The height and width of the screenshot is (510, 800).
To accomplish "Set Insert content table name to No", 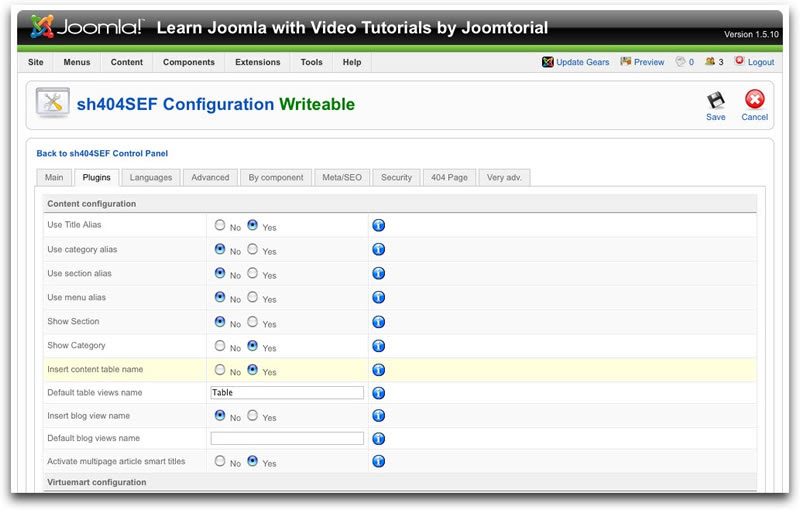I will pos(220,370).
